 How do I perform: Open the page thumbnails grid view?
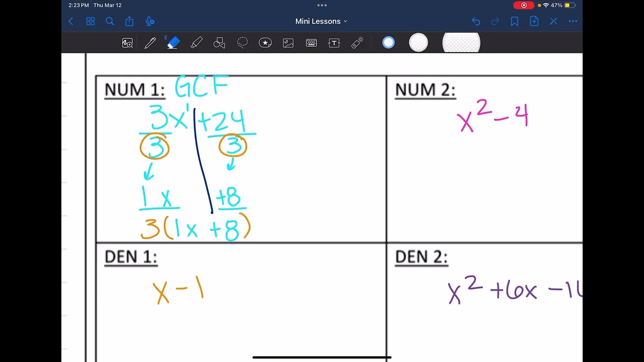(x=91, y=21)
